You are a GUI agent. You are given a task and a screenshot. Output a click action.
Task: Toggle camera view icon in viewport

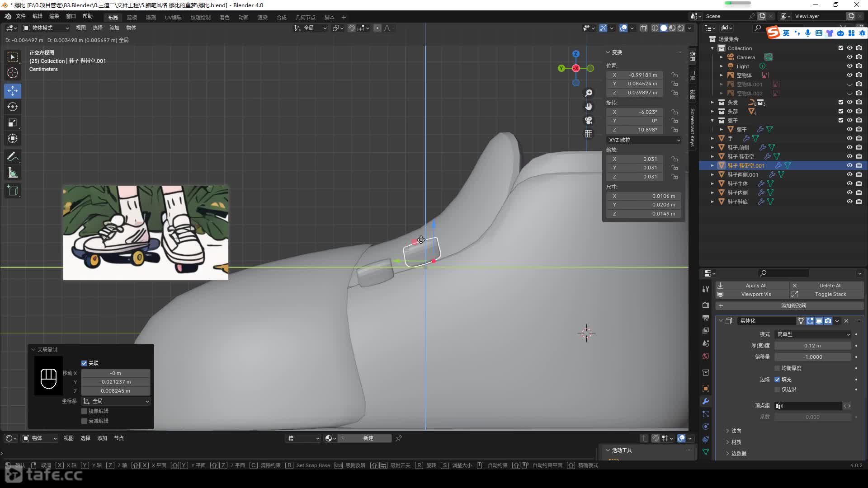pyautogui.click(x=589, y=120)
